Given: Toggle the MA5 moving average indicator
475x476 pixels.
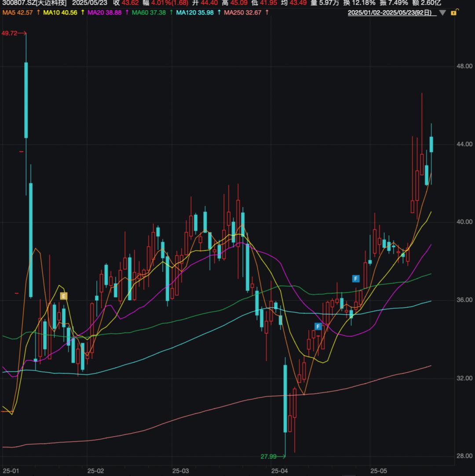Looking at the screenshot, I should tap(18, 12).
